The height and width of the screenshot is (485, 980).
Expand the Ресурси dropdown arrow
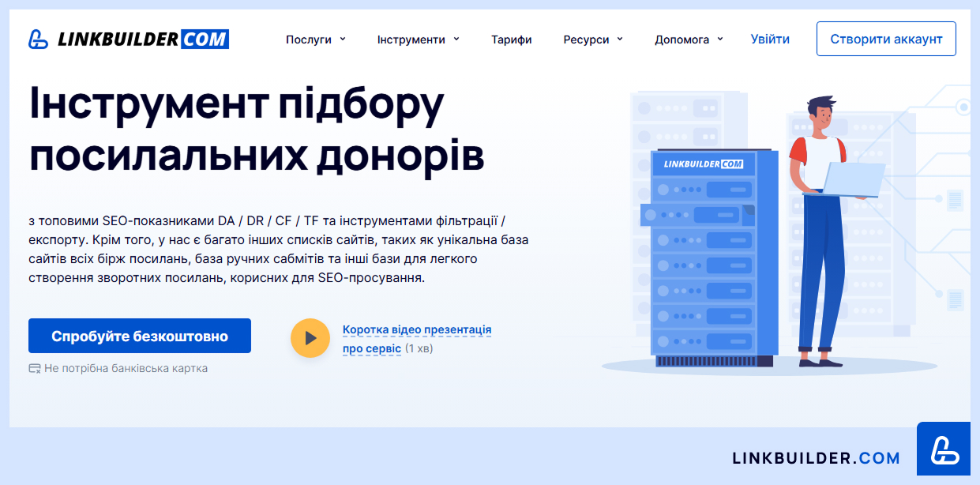pos(620,39)
